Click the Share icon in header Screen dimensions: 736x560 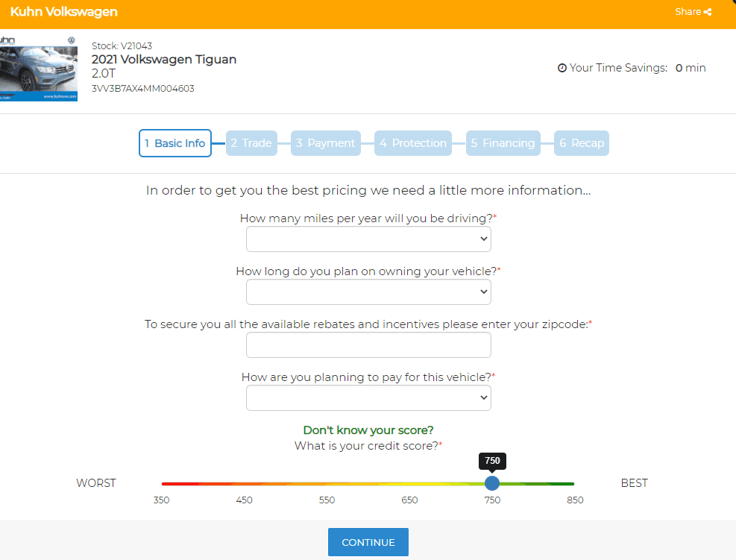pyautogui.click(x=708, y=12)
